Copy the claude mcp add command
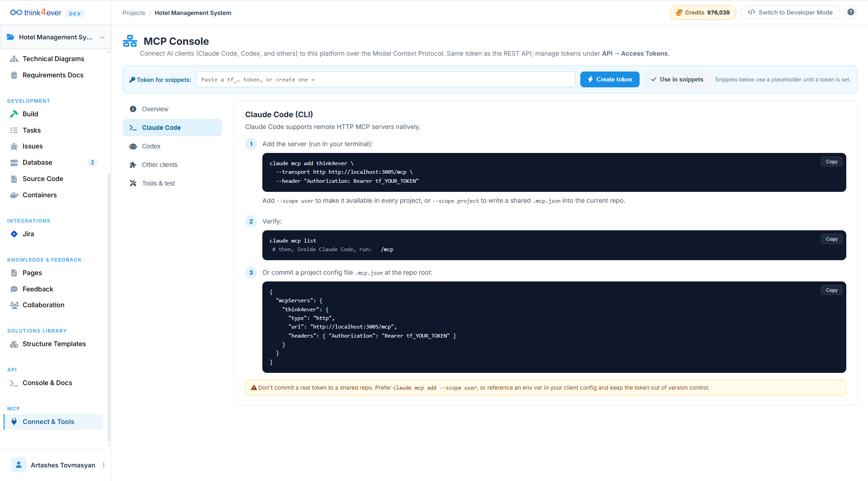This screenshot has height=481, width=868. click(x=831, y=162)
